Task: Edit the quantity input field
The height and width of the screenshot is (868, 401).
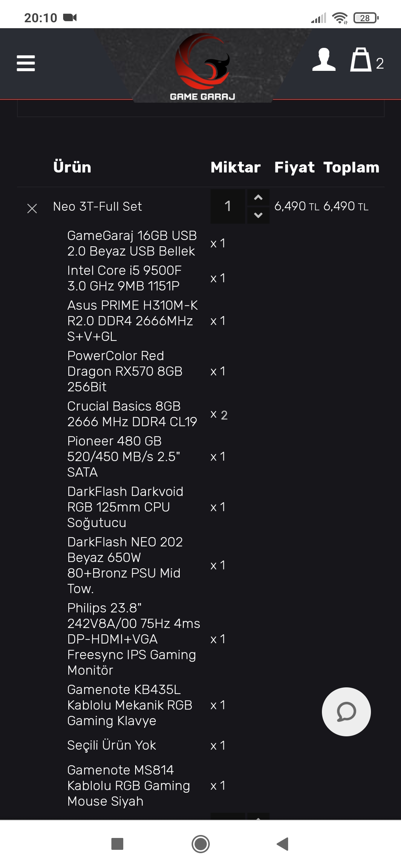Action: 228,206
